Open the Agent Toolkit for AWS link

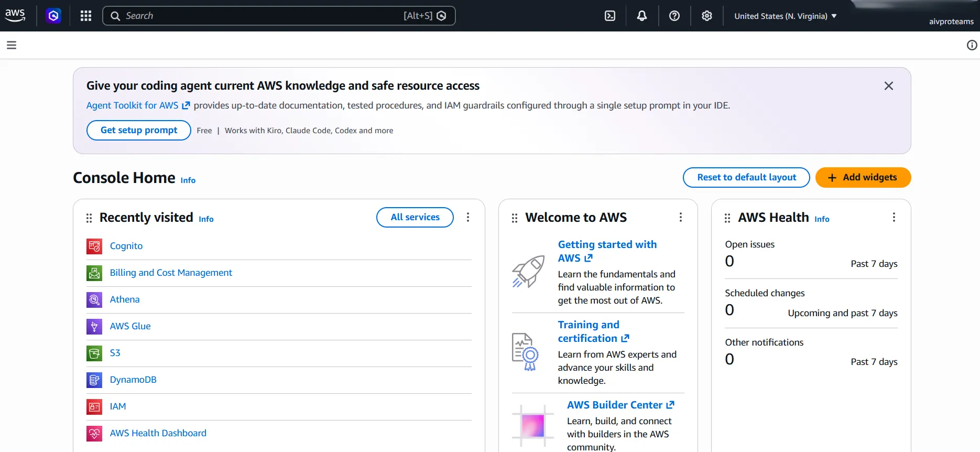138,105
